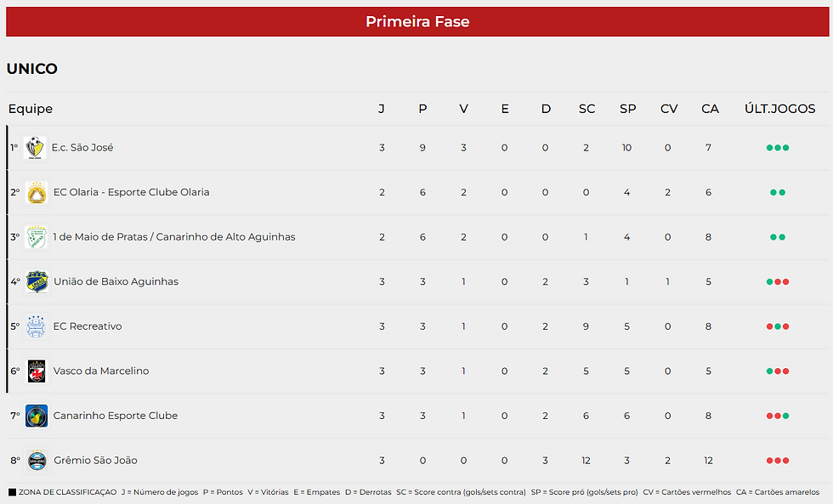Open EC Olaria - Esporte Clube Olaria link
The width and height of the screenshot is (833, 504).
point(131,192)
